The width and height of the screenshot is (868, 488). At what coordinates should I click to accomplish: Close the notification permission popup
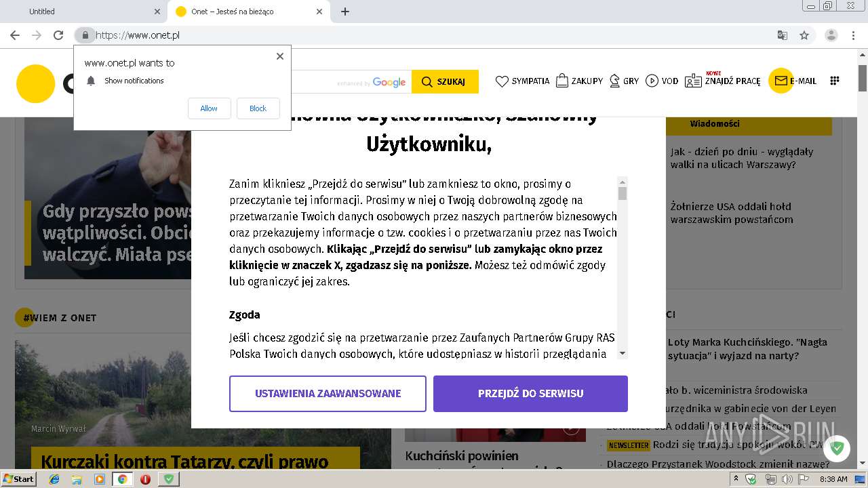[x=279, y=56]
